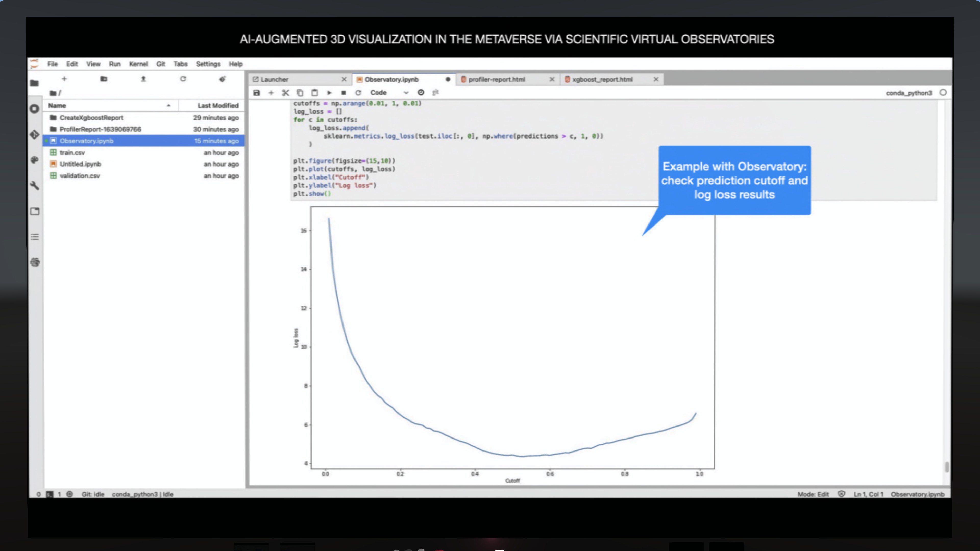Screen dimensions: 980x551
Task: Open the Git sidebar panel
Action: click(x=34, y=135)
